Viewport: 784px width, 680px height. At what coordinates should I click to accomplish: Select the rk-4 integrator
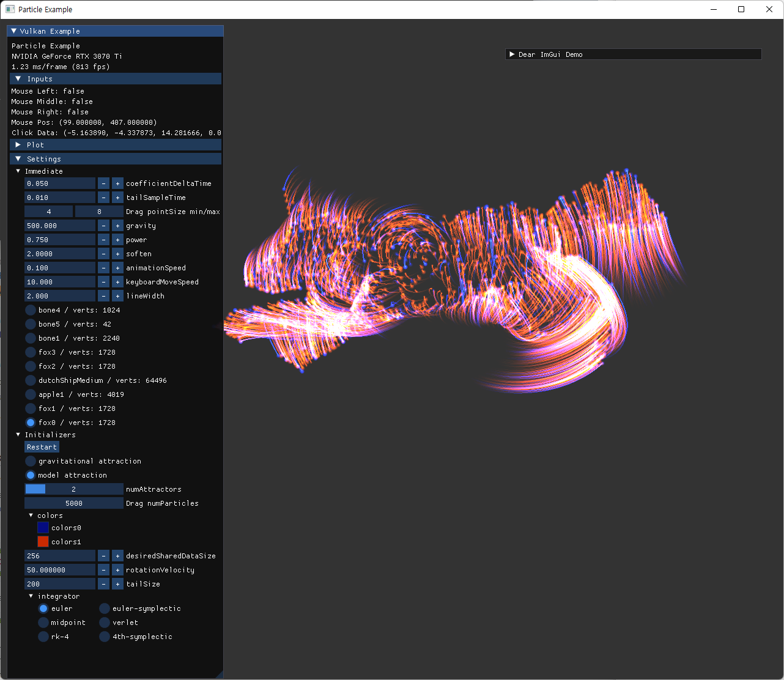[43, 637]
